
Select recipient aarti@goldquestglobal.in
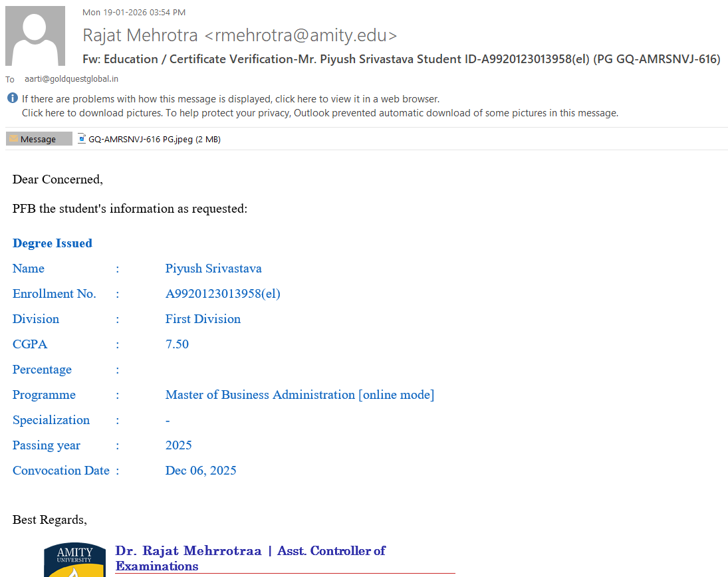point(71,79)
